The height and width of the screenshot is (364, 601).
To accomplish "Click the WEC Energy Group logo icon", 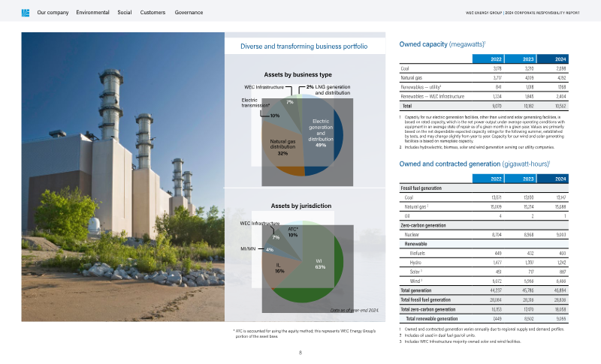I will coord(25,13).
